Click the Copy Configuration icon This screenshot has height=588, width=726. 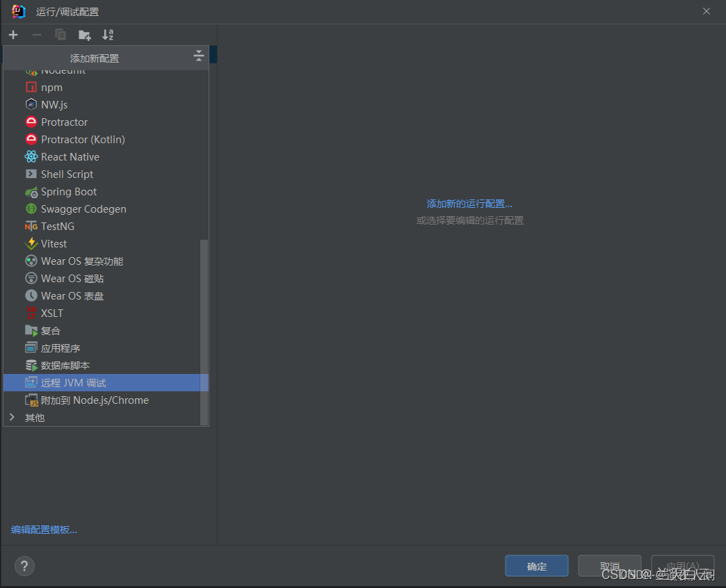(x=60, y=35)
